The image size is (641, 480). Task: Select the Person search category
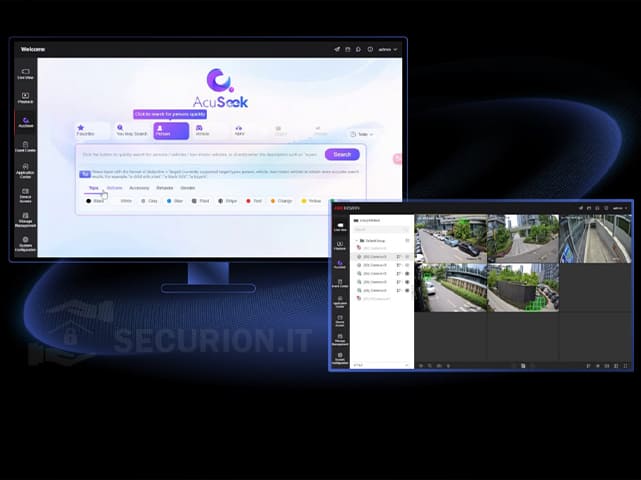(x=171, y=131)
